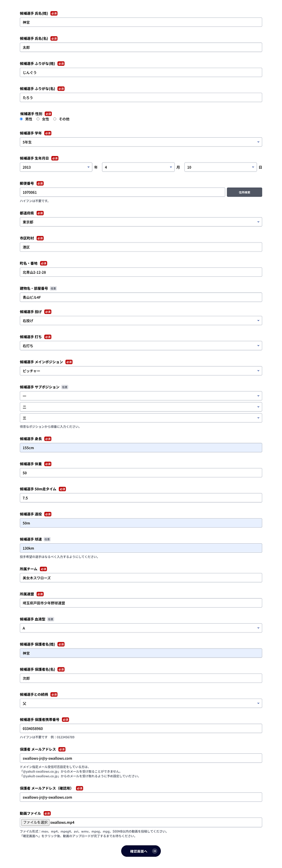Click the 住所検索 address search button
The height and width of the screenshot is (868, 282).
click(244, 192)
